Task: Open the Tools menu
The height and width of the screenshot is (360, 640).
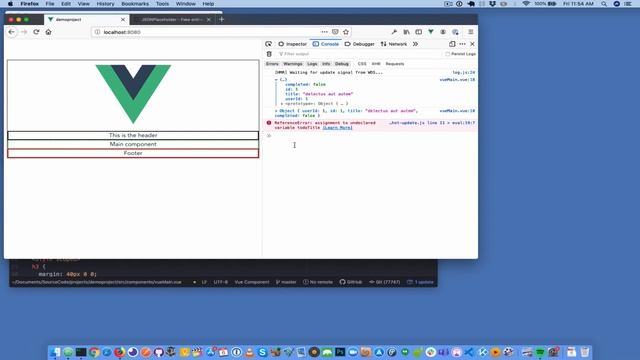Action: 162,4
